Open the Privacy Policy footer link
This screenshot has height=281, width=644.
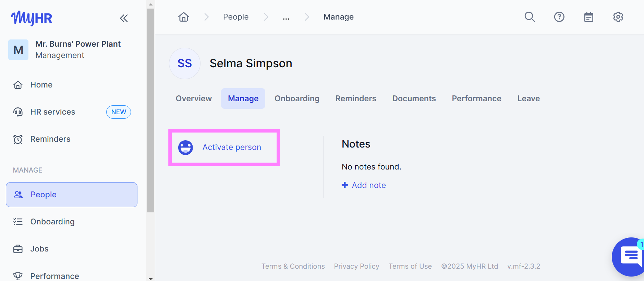(x=356, y=266)
